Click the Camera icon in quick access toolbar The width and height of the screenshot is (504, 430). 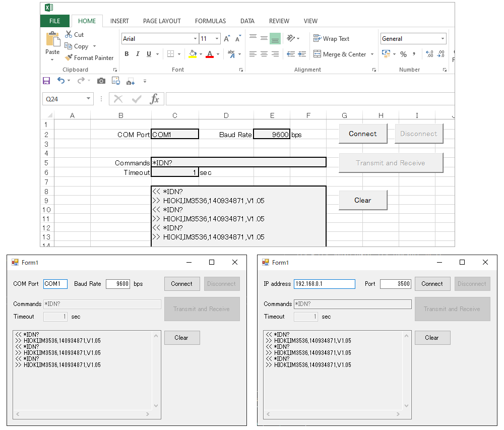click(101, 81)
